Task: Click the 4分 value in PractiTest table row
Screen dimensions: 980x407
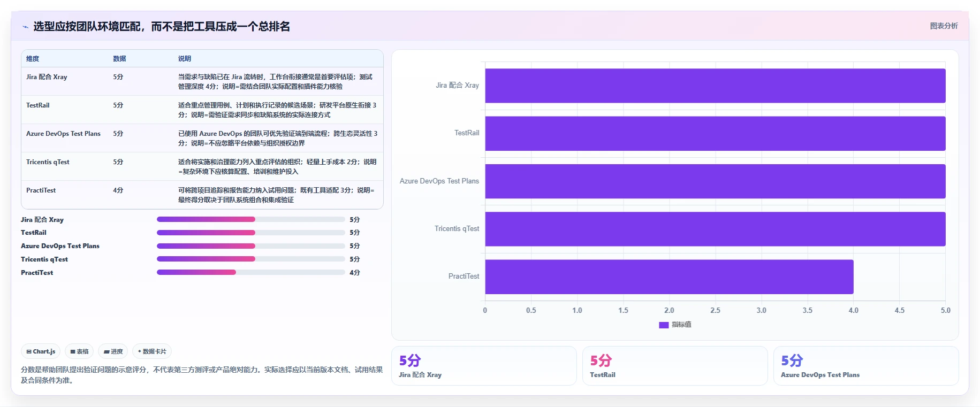Action: (118, 190)
